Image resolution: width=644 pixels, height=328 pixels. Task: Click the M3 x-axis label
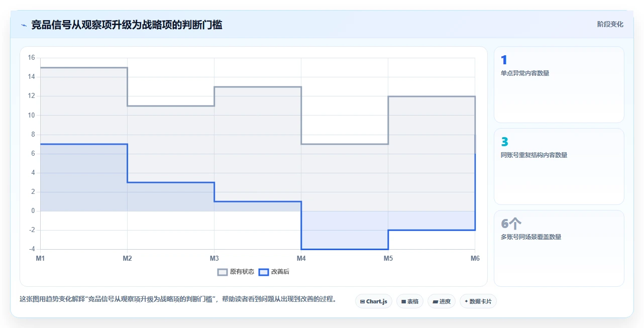tap(214, 258)
